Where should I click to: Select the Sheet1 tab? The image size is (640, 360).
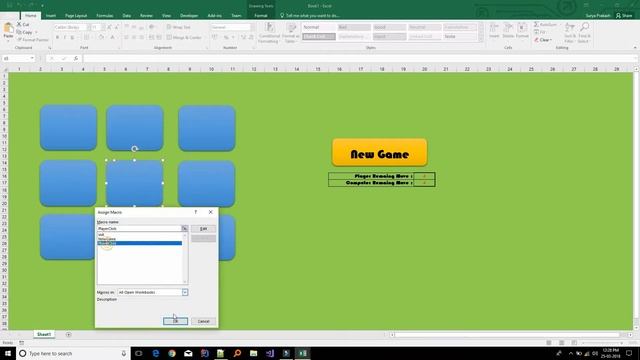[44, 334]
